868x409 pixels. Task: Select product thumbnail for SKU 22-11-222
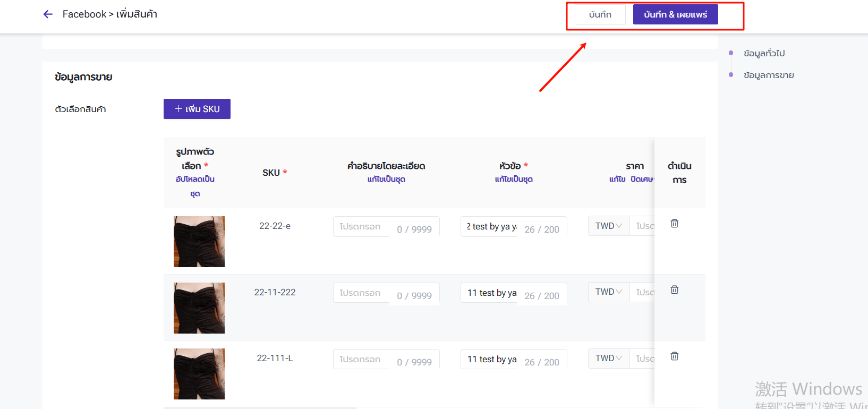coord(199,308)
